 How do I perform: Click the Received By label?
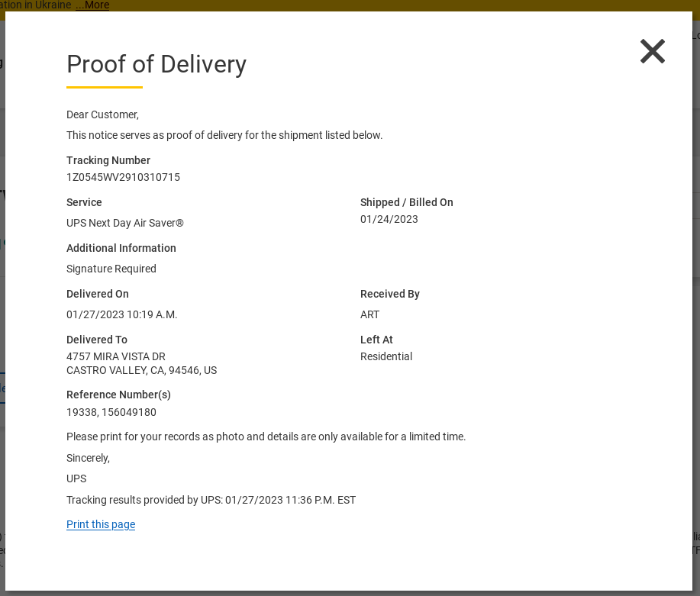(390, 294)
